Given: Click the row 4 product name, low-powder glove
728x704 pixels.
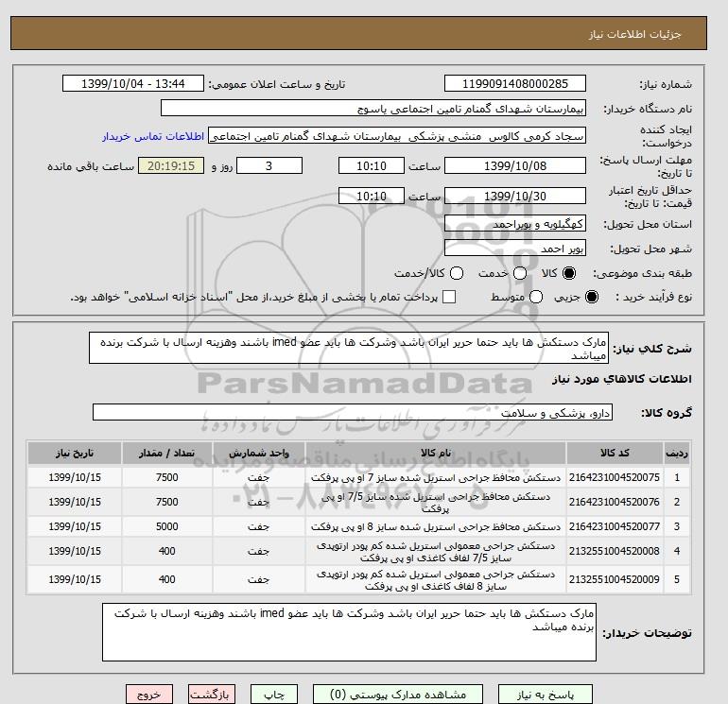Looking at the screenshot, I should pos(436,551).
